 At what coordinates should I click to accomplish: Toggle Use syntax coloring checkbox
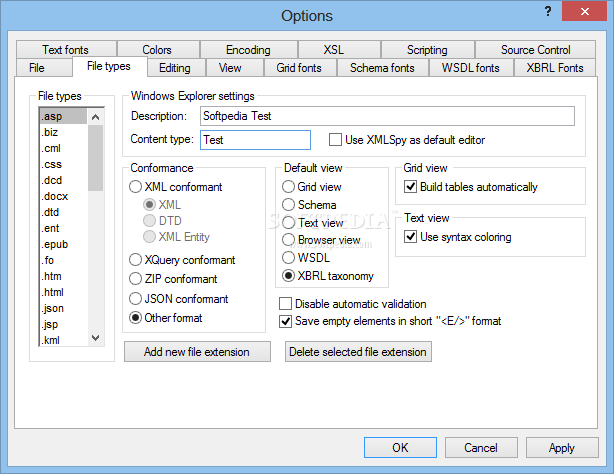[410, 237]
